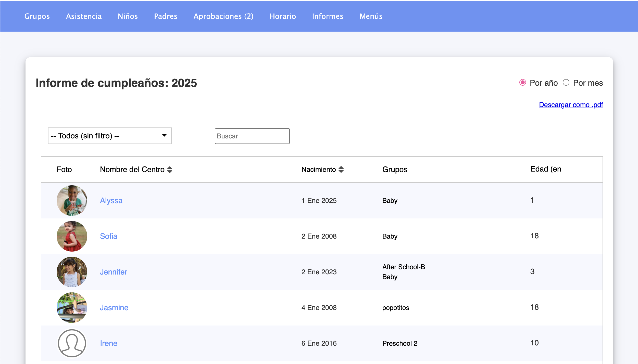Click the sort arrows beside Nombre del Centro
This screenshot has height=364, width=638.
point(170,170)
